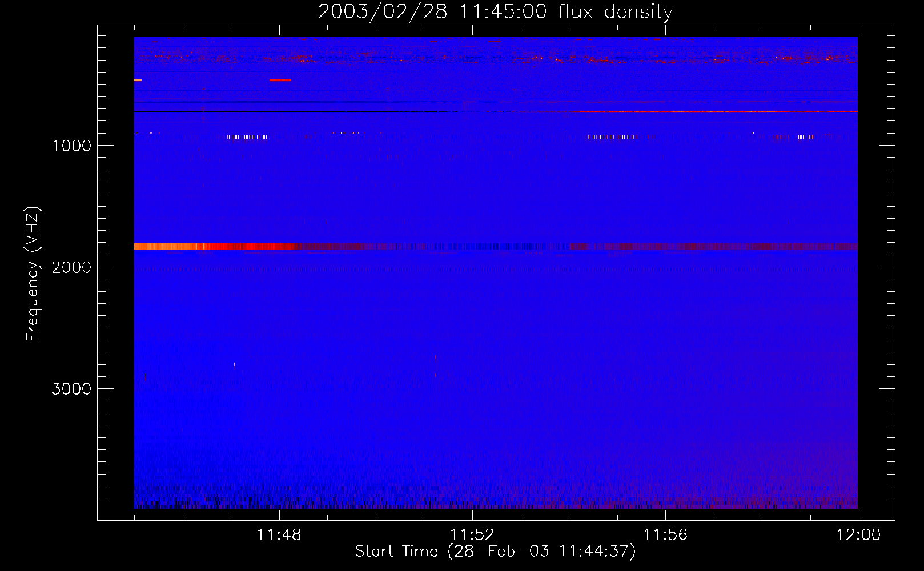Click the short red dash near 11:48 at top
The height and width of the screenshot is (571, 924).
point(280,80)
